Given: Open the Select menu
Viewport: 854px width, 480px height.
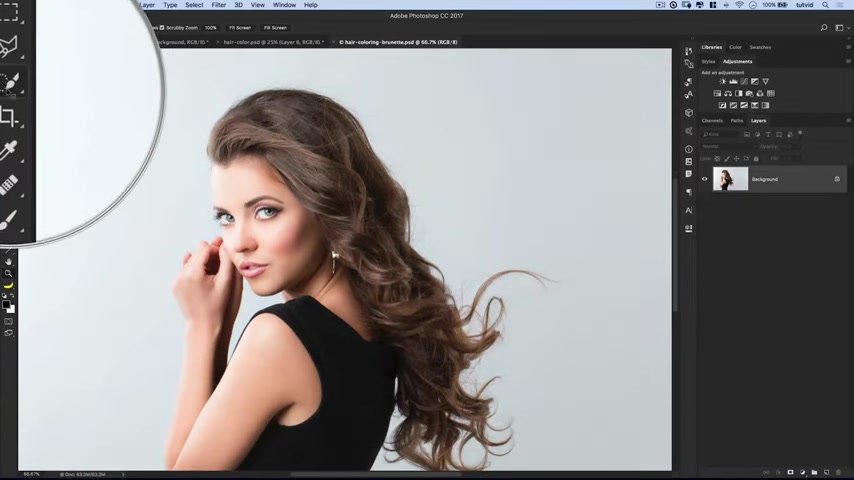Looking at the screenshot, I should coord(194,5).
